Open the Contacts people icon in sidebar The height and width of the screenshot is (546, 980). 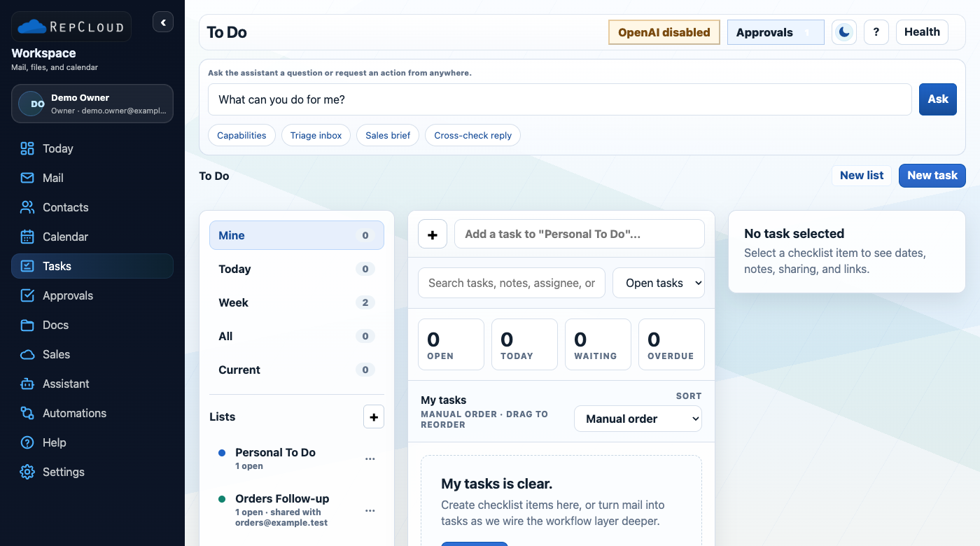(27, 207)
